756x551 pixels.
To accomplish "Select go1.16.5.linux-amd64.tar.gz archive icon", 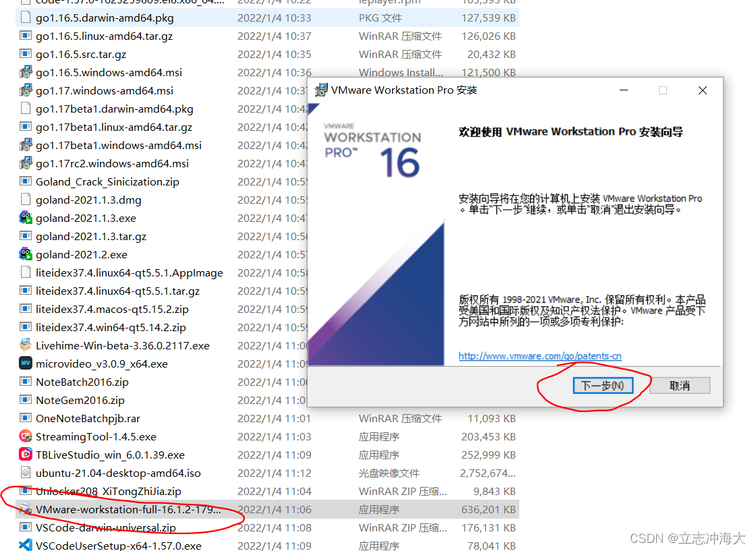I will [x=26, y=36].
